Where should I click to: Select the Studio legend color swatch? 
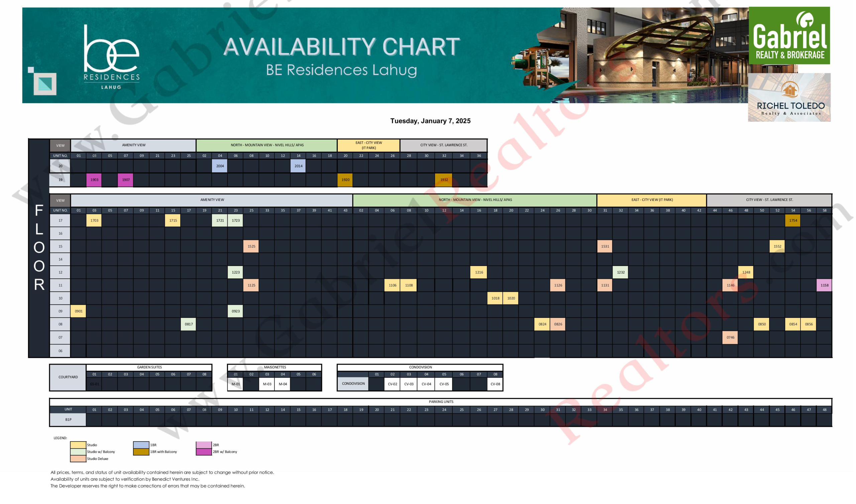tap(78, 445)
